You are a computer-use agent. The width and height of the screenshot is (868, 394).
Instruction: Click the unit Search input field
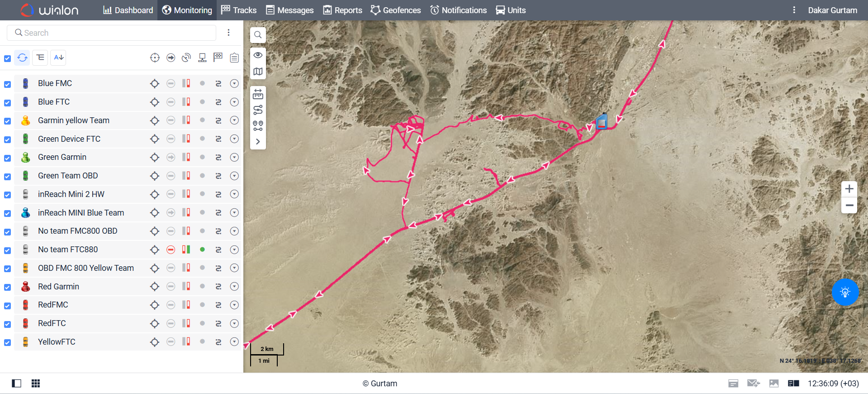click(x=111, y=33)
